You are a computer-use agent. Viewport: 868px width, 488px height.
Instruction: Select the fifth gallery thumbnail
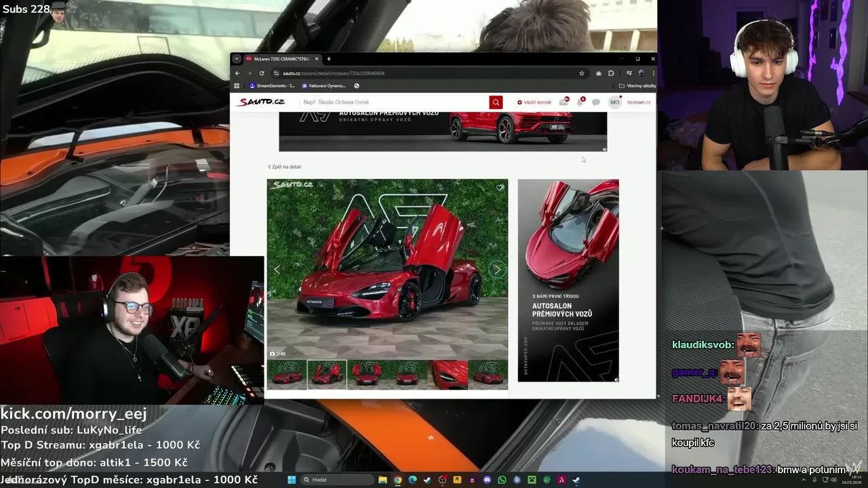[x=448, y=374]
